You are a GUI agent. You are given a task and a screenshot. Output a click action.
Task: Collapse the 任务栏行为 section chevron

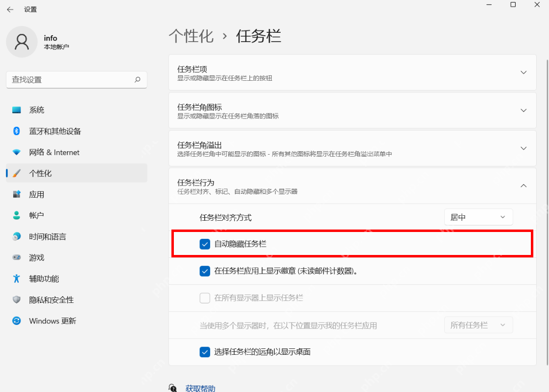point(524,185)
